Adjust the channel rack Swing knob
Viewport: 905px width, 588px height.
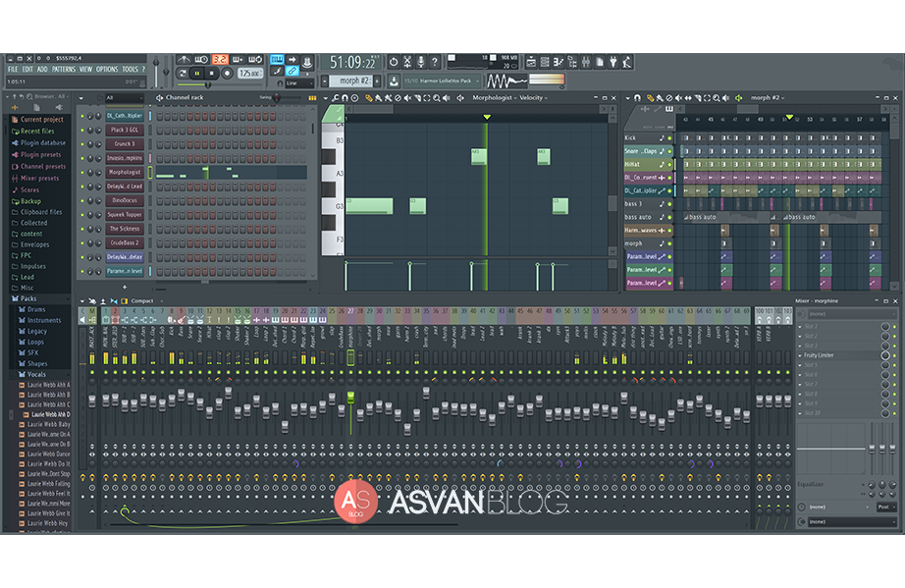(277, 97)
